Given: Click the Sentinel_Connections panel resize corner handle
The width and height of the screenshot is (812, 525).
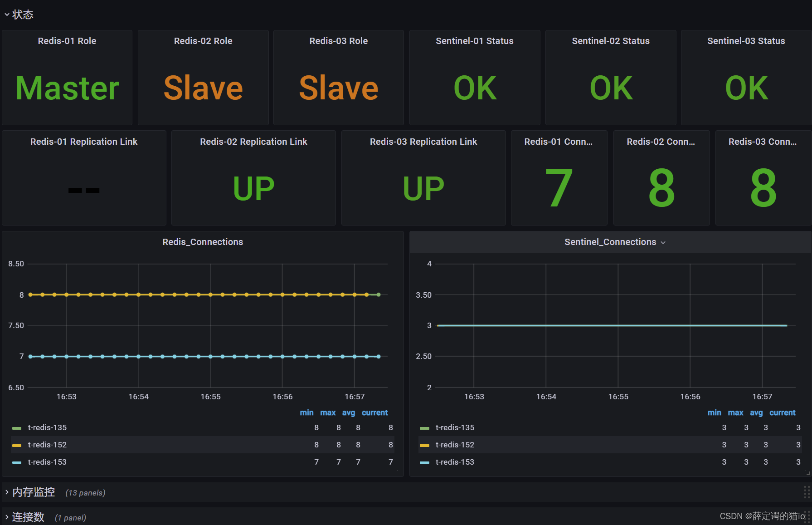Looking at the screenshot, I should coord(808,473).
